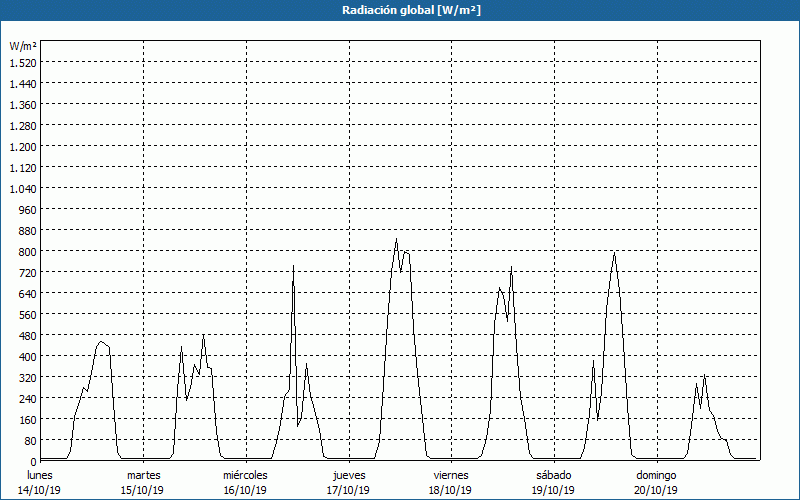Image resolution: width=800 pixels, height=500 pixels.
Task: Select the 640 y-axis value
Action: [x=29, y=293]
